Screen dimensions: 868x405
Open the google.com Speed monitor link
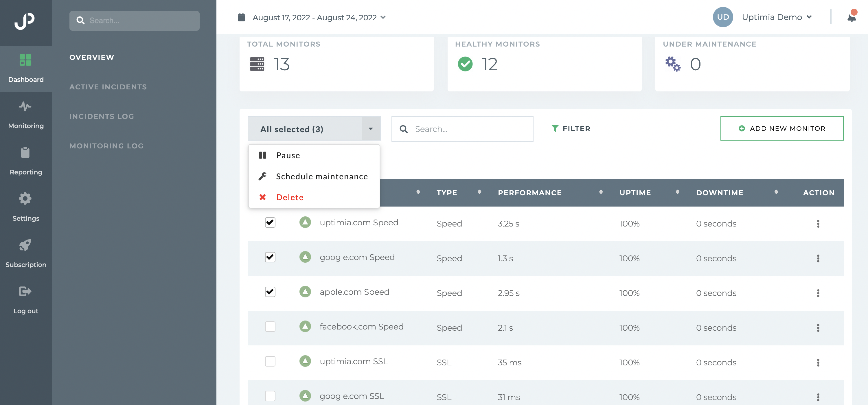pyautogui.click(x=357, y=257)
